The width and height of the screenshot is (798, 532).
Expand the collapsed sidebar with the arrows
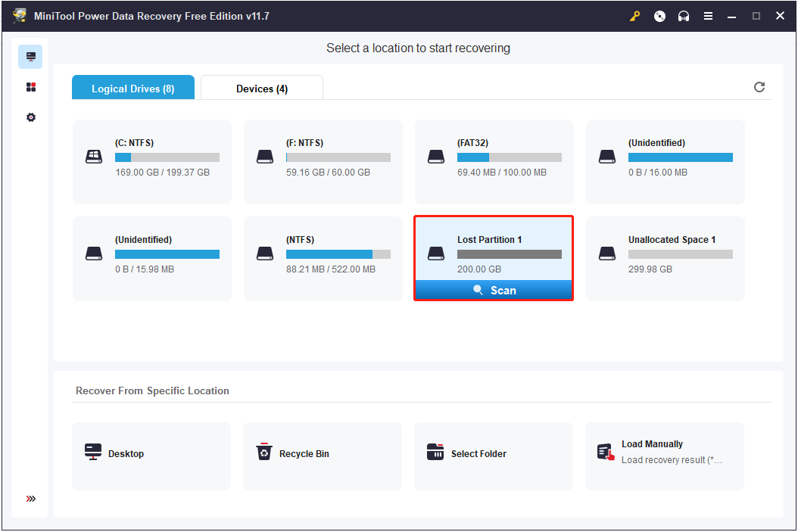click(x=30, y=498)
